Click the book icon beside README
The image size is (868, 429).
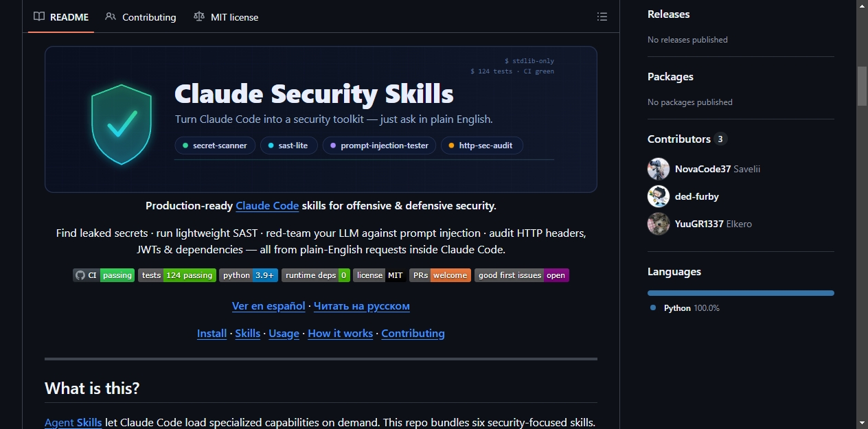(40, 16)
